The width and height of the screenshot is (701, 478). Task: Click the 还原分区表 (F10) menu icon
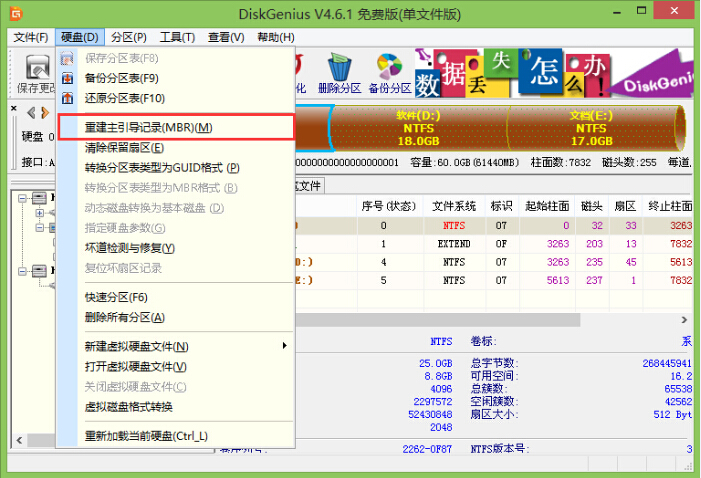[x=68, y=98]
